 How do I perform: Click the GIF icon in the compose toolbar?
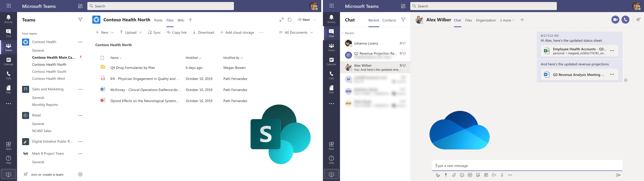[470, 175]
